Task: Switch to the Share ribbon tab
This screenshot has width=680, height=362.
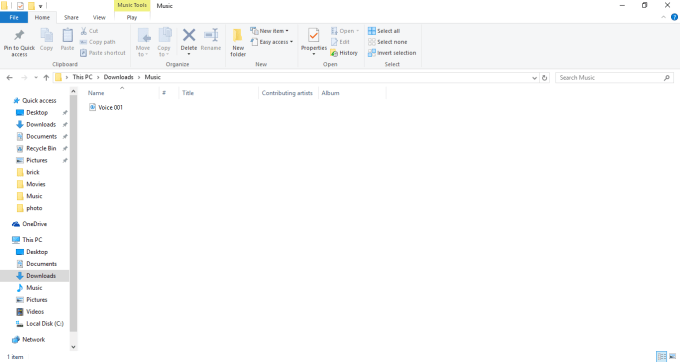Action: coord(71,17)
